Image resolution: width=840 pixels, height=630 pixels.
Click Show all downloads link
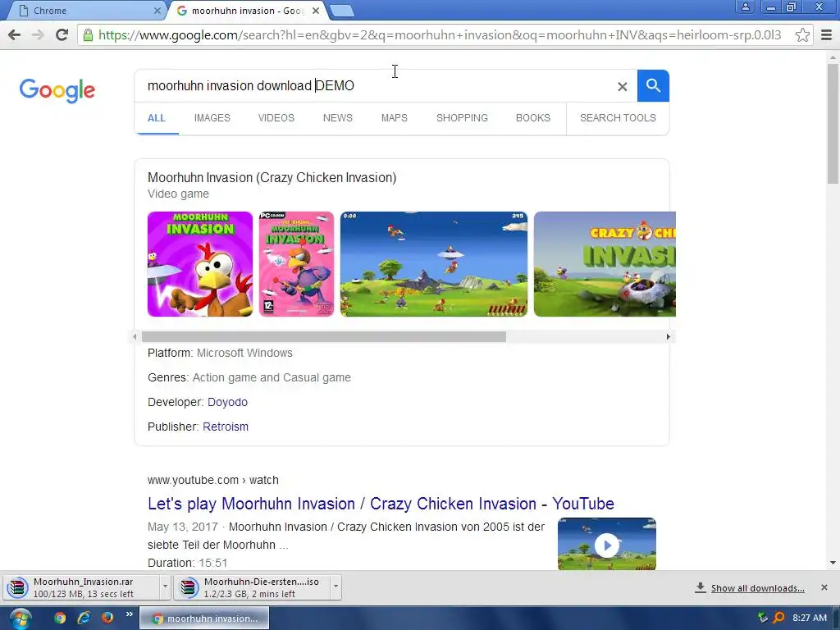[757, 588]
